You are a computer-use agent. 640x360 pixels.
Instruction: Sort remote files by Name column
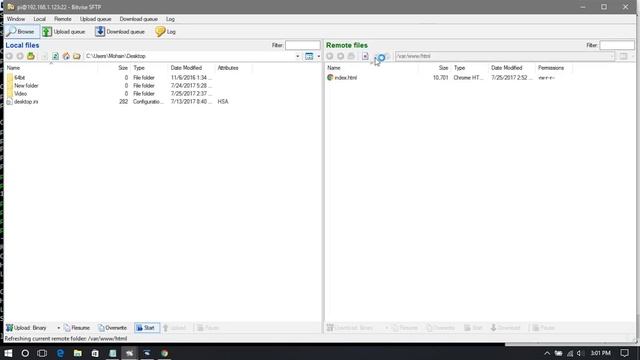(371, 68)
